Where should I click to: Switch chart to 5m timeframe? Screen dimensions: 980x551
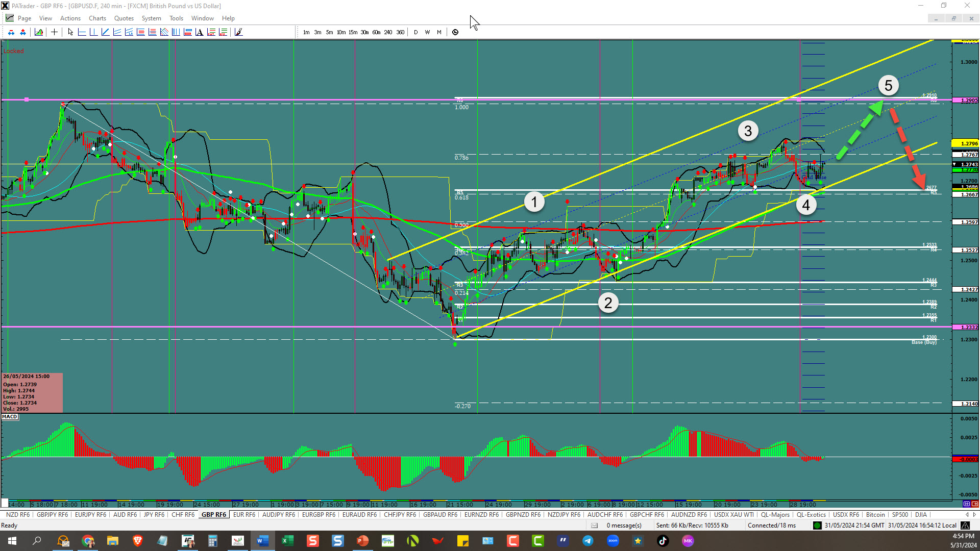click(330, 32)
